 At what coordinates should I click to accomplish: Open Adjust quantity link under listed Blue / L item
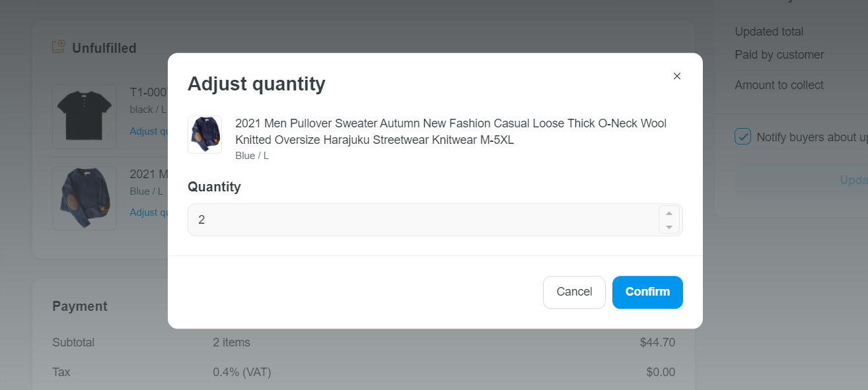[x=149, y=212]
